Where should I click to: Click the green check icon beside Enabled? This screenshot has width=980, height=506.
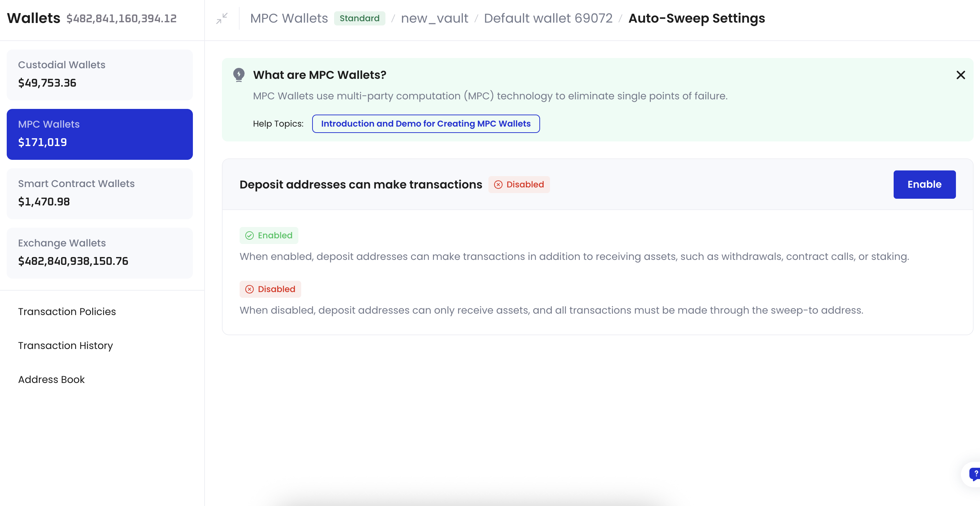pyautogui.click(x=249, y=235)
